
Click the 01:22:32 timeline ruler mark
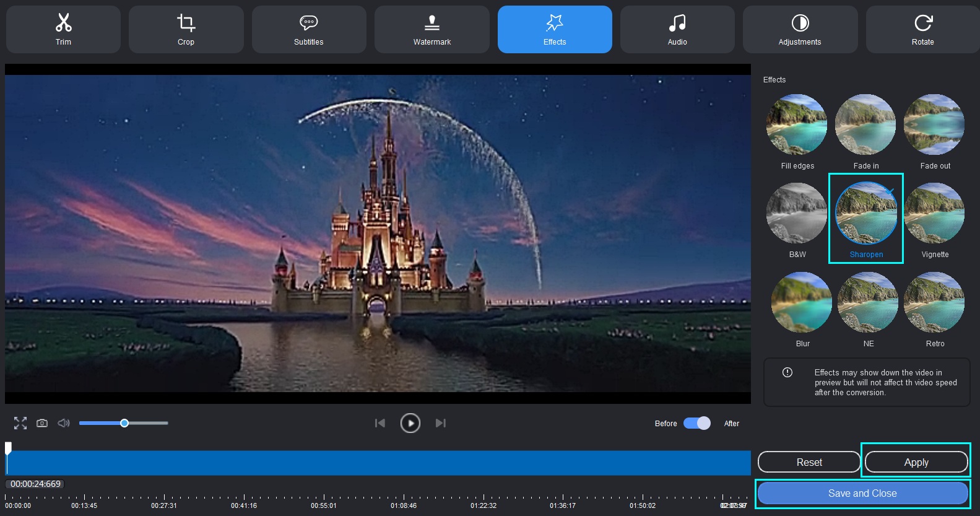(x=483, y=505)
